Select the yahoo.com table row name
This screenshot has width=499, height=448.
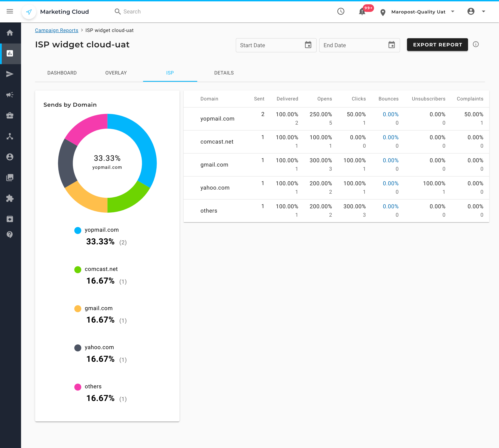click(215, 188)
